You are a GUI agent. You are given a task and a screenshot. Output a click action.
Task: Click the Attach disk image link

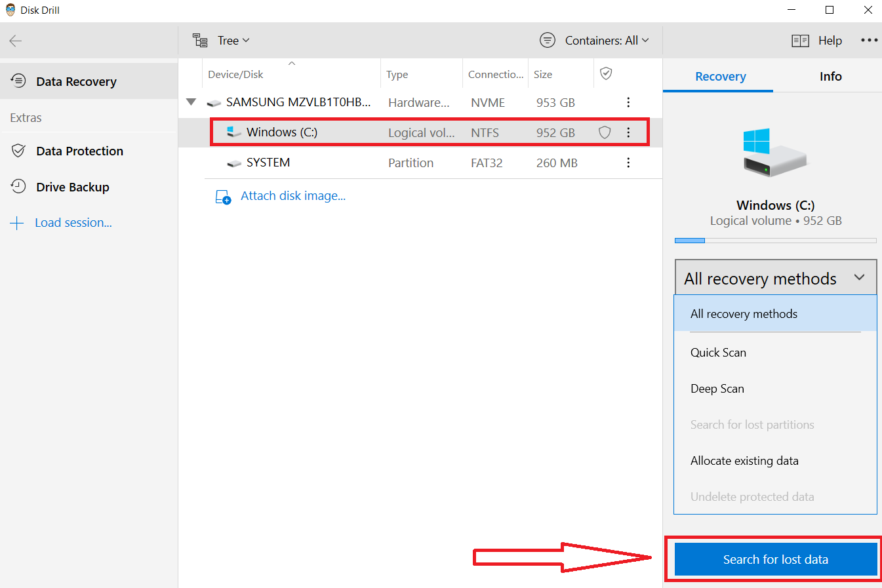click(x=293, y=196)
